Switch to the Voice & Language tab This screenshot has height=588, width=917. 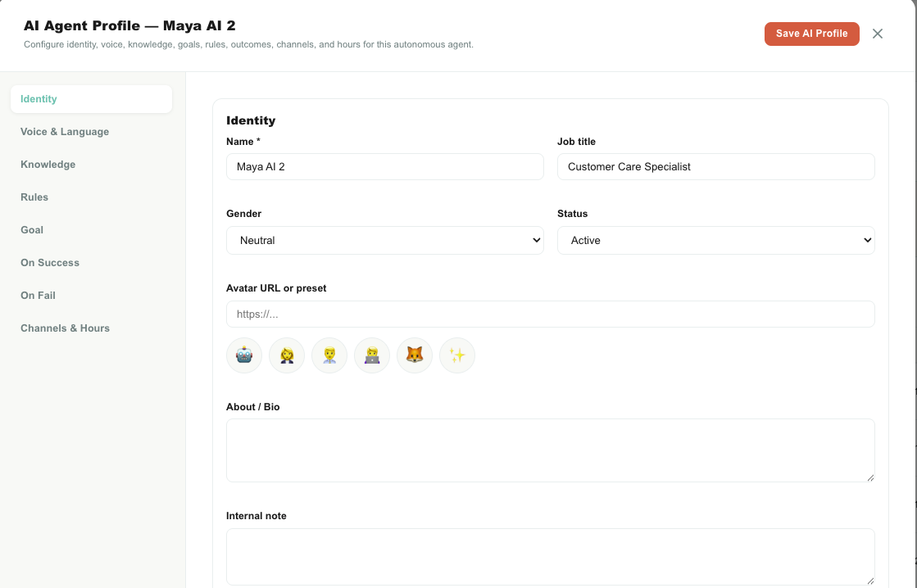pos(91,132)
